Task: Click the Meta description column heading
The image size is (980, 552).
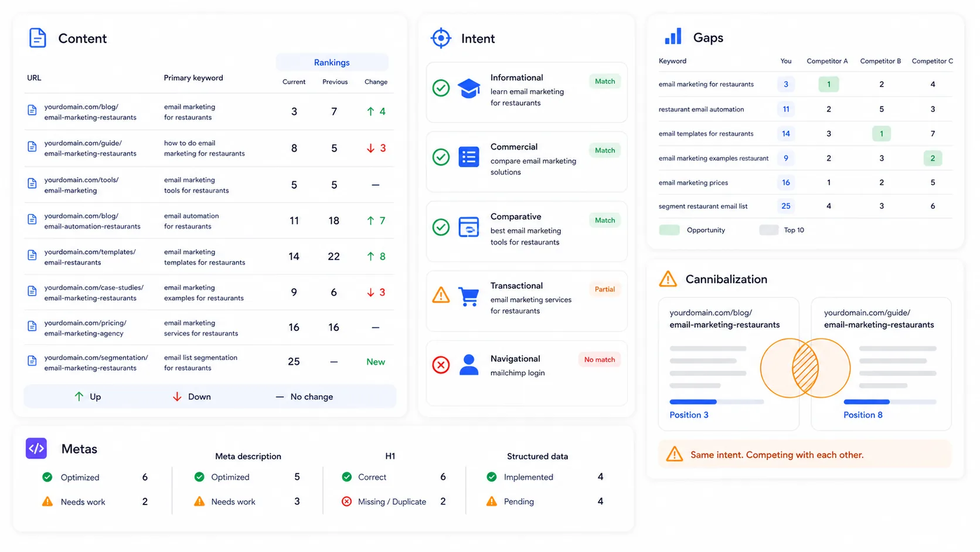Action: point(248,456)
